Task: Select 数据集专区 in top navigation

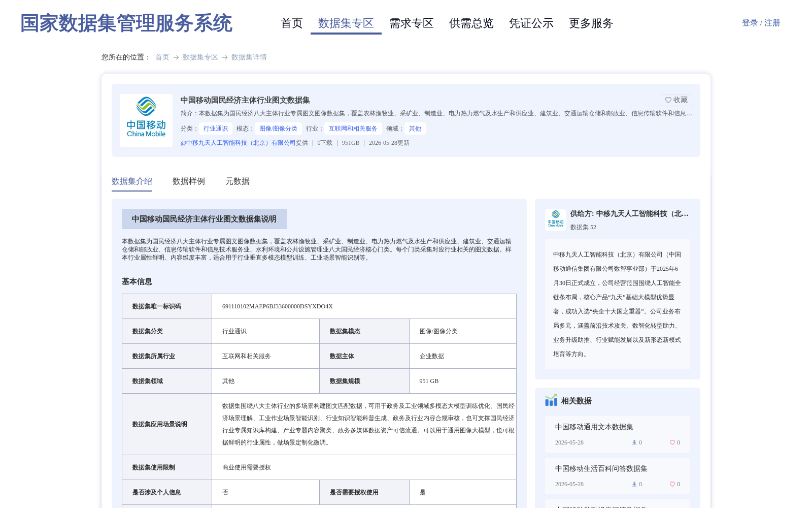Action: pyautogui.click(x=346, y=23)
